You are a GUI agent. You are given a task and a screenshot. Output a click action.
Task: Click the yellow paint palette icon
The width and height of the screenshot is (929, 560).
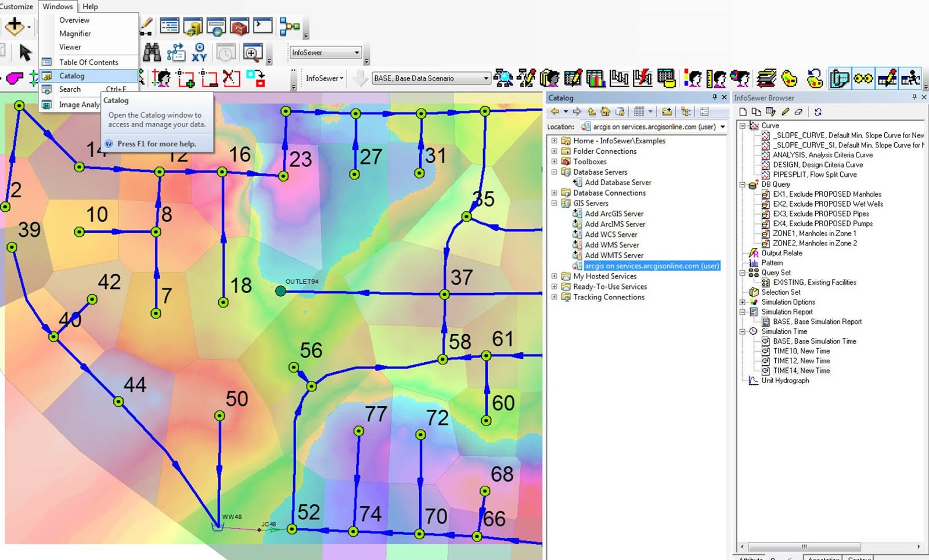point(789,78)
